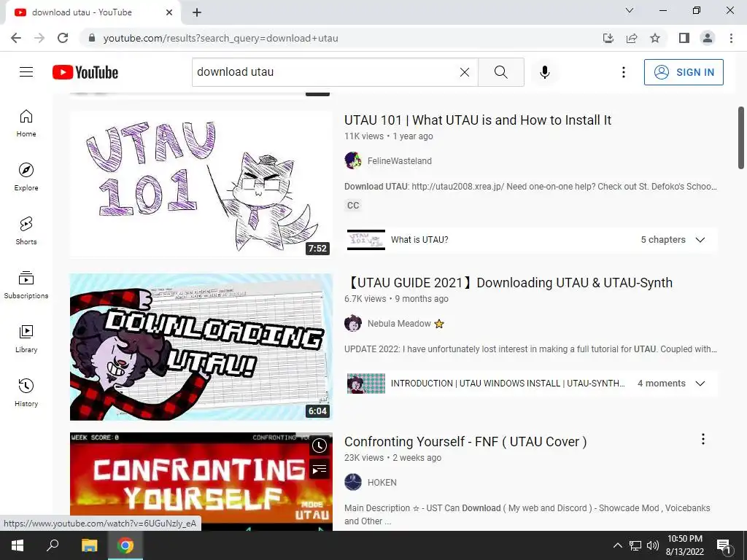The height and width of the screenshot is (560, 747).
Task: Open Downloading UTAU thumbnail
Action: [x=201, y=346]
